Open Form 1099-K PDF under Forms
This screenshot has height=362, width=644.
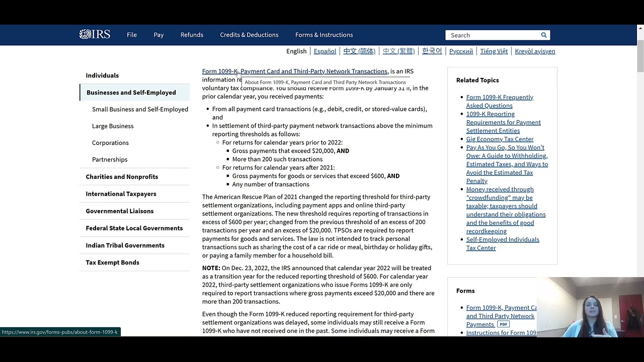(x=501, y=316)
